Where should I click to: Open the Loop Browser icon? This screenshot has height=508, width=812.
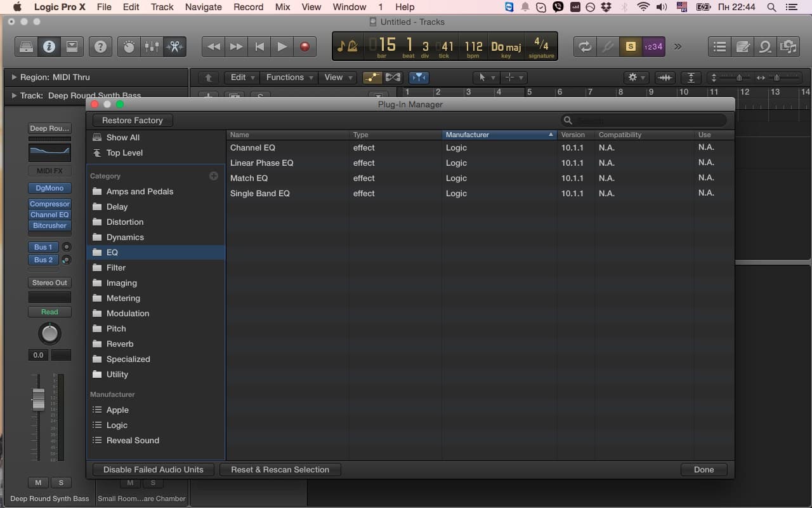[x=765, y=46]
